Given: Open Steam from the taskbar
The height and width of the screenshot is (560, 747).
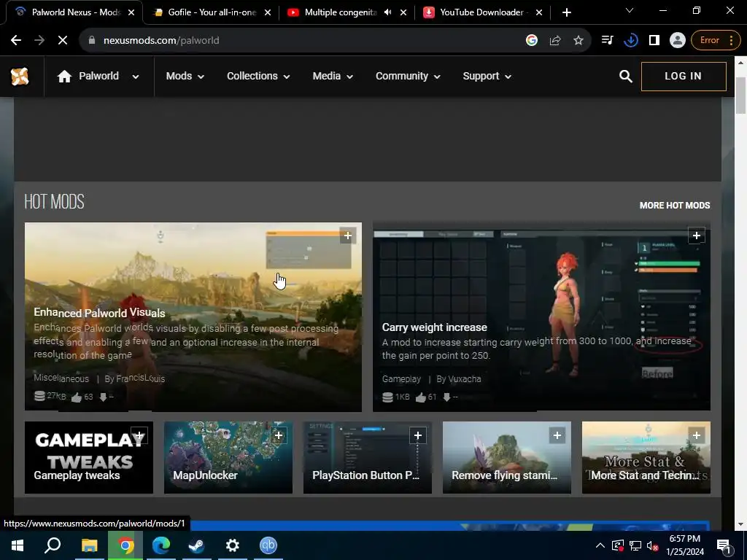Looking at the screenshot, I should (x=196, y=545).
